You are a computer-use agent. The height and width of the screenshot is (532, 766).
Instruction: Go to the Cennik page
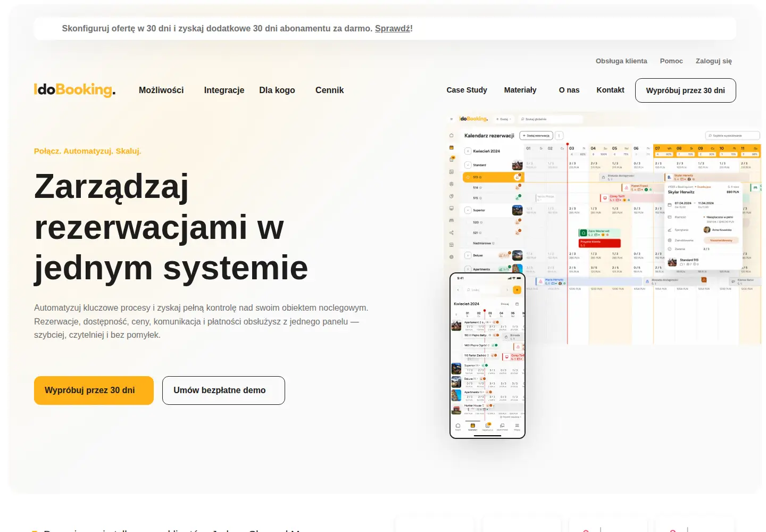tap(330, 90)
